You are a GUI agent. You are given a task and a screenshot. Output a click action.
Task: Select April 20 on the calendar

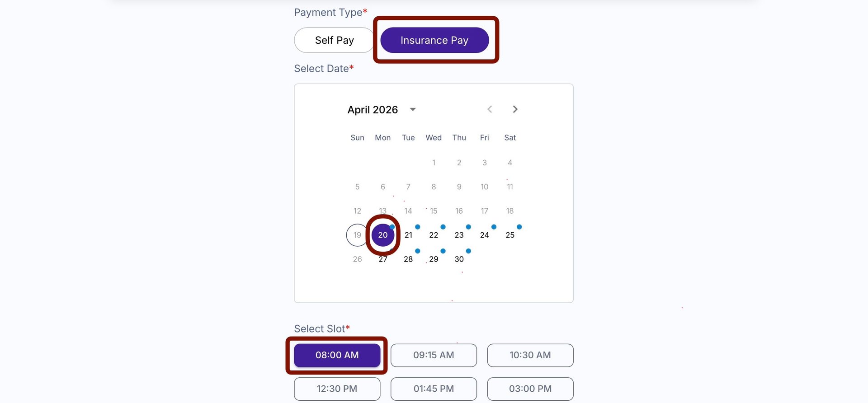point(383,235)
